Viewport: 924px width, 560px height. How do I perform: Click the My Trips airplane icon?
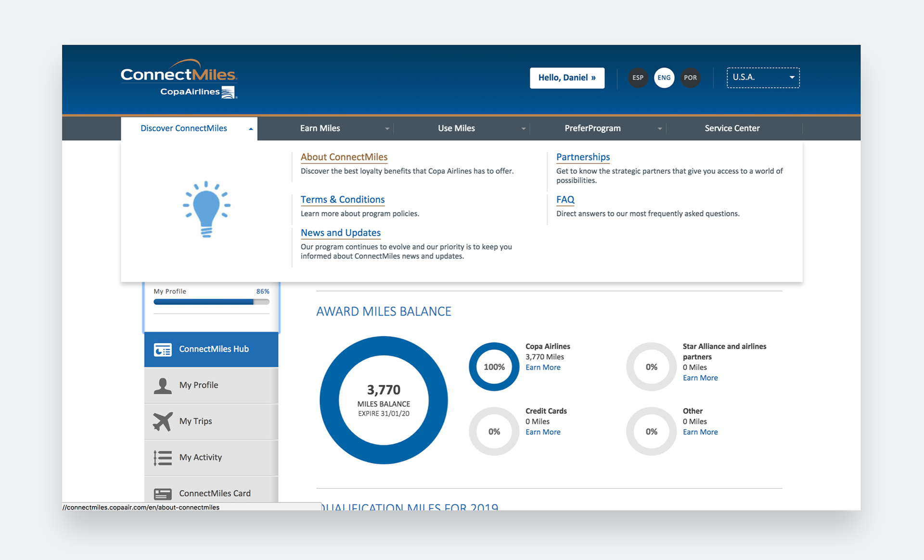pyautogui.click(x=163, y=421)
